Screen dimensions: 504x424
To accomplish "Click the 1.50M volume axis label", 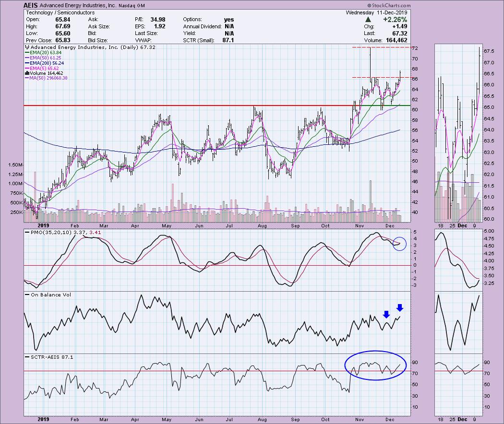I will coord(15,165).
